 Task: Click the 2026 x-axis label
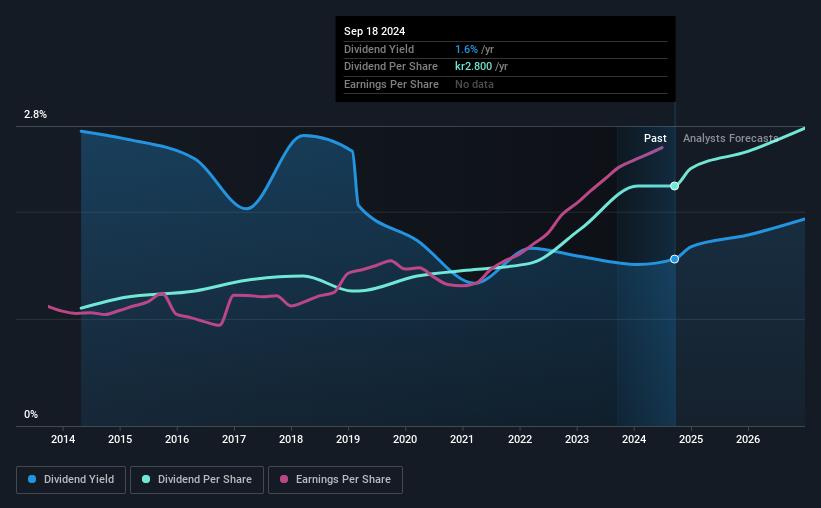coord(748,439)
